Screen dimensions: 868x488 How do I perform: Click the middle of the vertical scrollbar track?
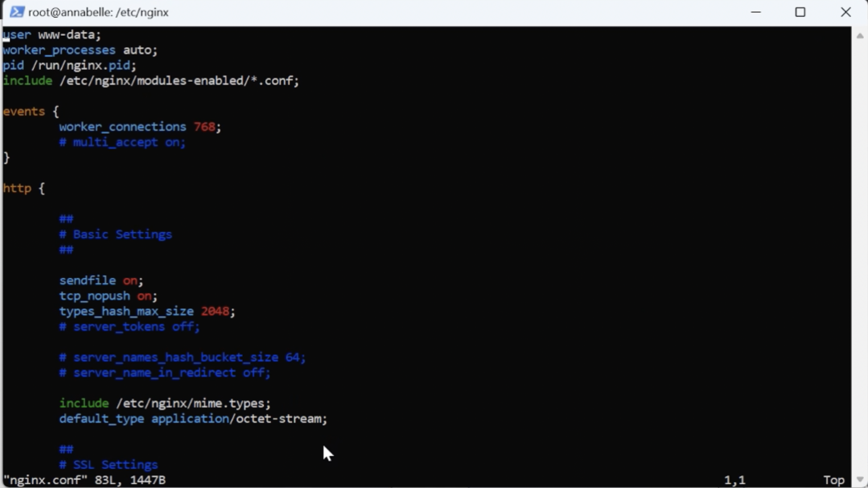859,256
